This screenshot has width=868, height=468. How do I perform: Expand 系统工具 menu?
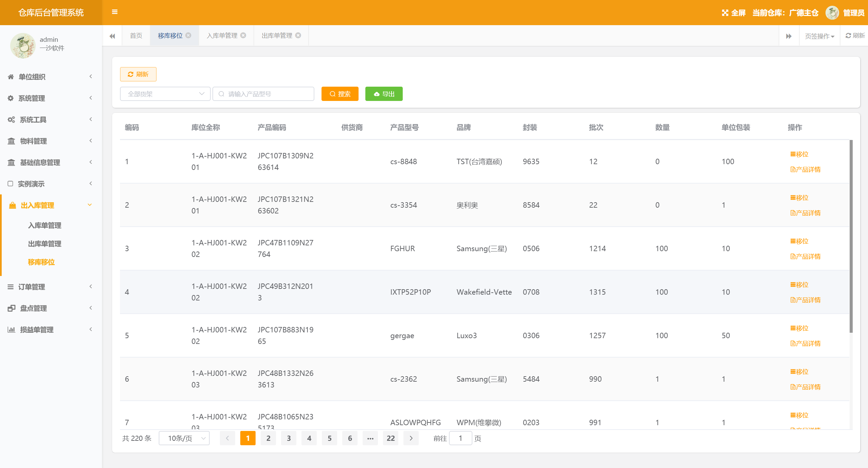coord(51,120)
